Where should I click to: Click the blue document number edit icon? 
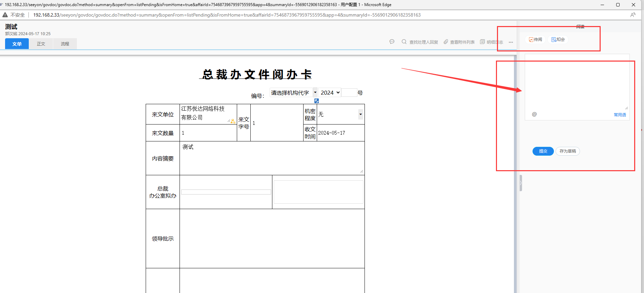click(x=316, y=101)
